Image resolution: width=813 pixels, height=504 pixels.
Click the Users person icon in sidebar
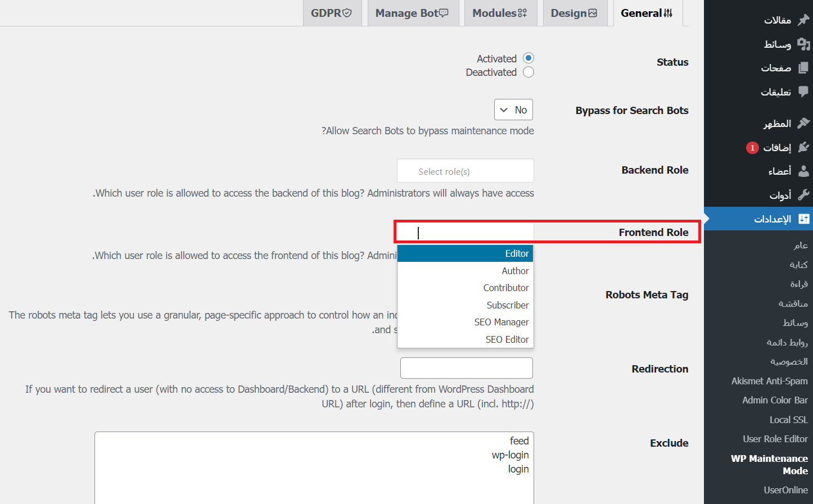[x=803, y=171]
